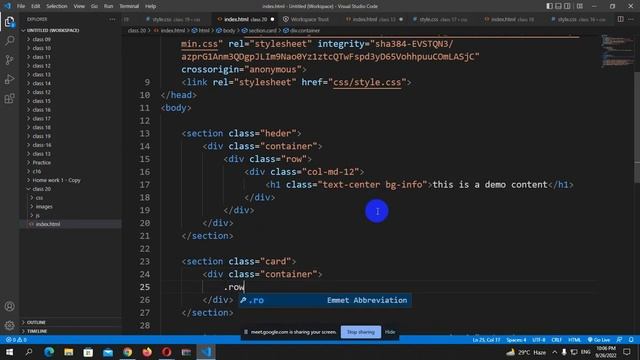
Task: Open Windows Start menu
Action: [9, 352]
